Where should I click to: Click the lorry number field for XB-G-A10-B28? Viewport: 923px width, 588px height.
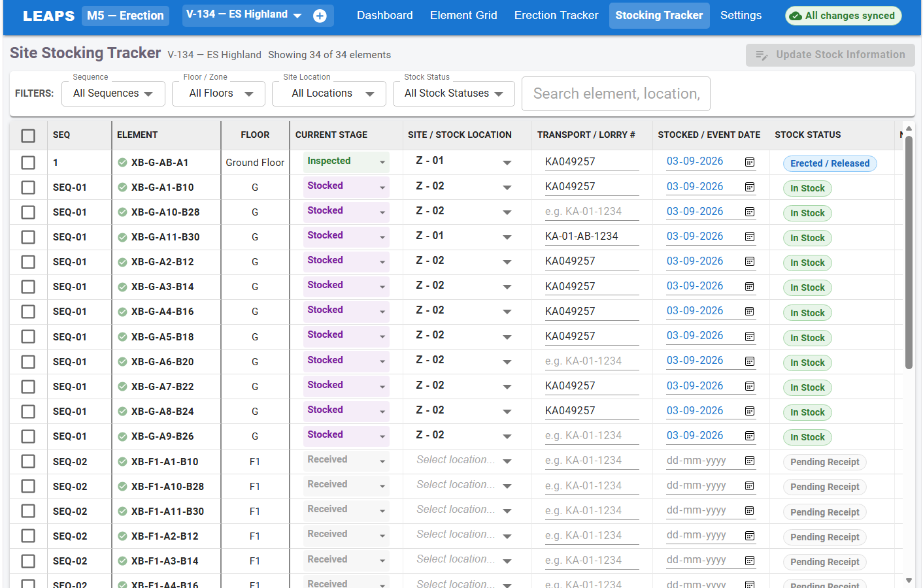click(592, 212)
